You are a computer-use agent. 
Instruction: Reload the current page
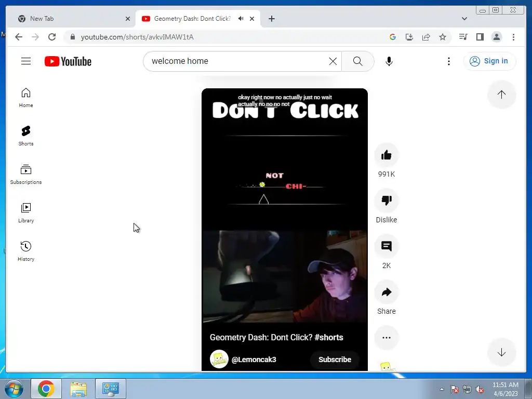pyautogui.click(x=52, y=37)
